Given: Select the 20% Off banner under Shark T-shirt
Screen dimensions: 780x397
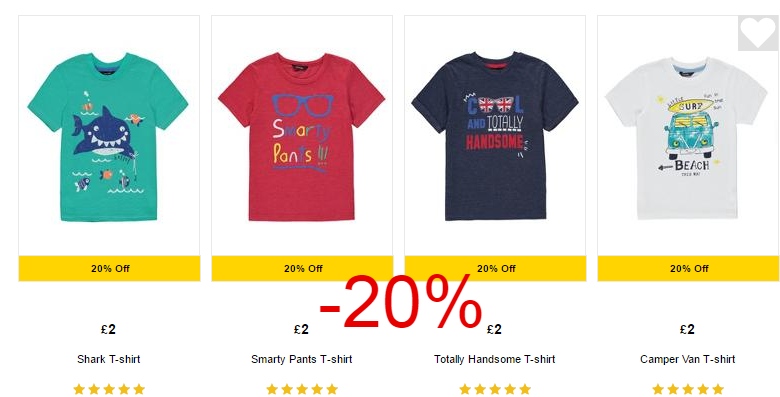Looking at the screenshot, I should 109,269.
